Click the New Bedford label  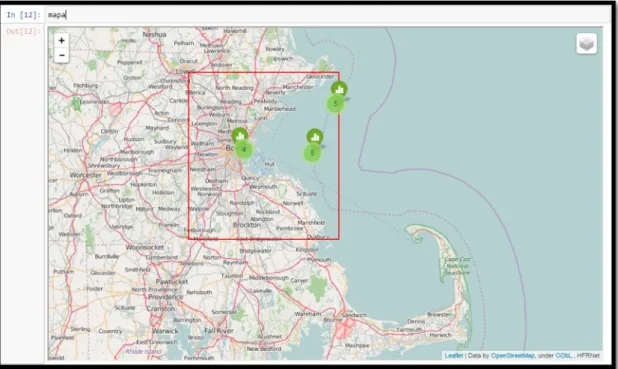264,349
